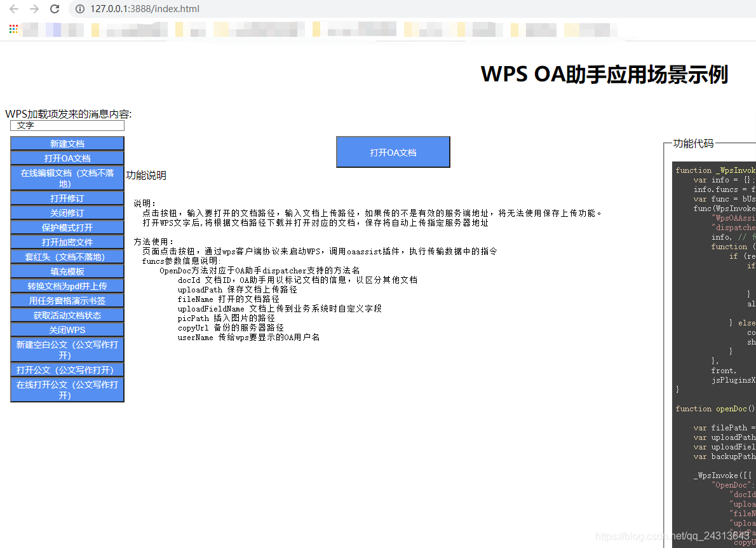This screenshot has height=548, width=756.
Task: Click the docId 文档ID description line
Action: click(297, 280)
